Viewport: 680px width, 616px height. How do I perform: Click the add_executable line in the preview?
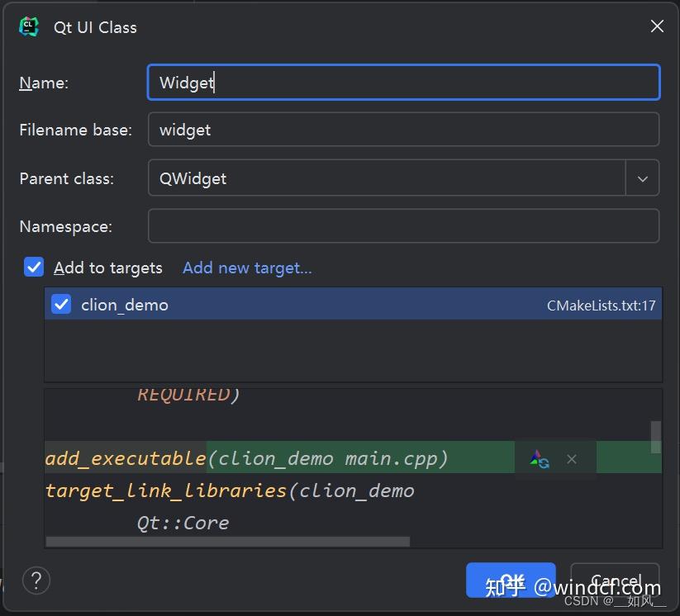[246, 458]
